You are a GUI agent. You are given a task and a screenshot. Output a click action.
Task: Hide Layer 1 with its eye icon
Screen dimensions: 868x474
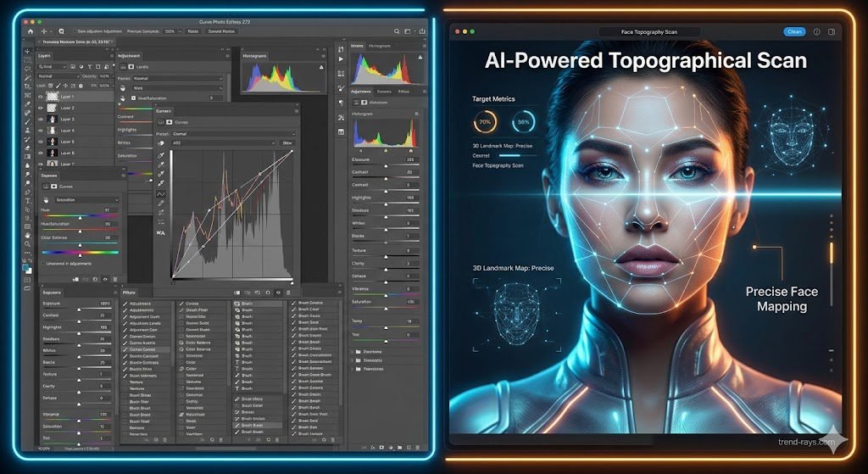pos(40,97)
